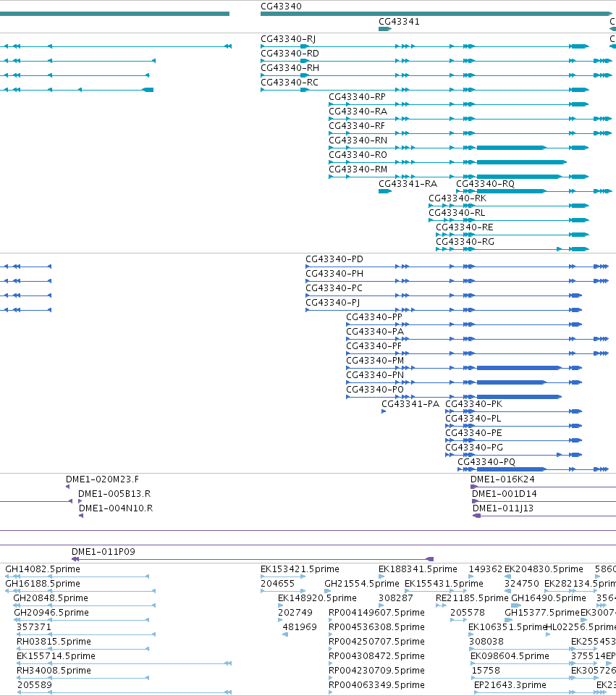Select the RP004149607.5prime label
Viewport: 616px width, 696px height.
[376, 613]
